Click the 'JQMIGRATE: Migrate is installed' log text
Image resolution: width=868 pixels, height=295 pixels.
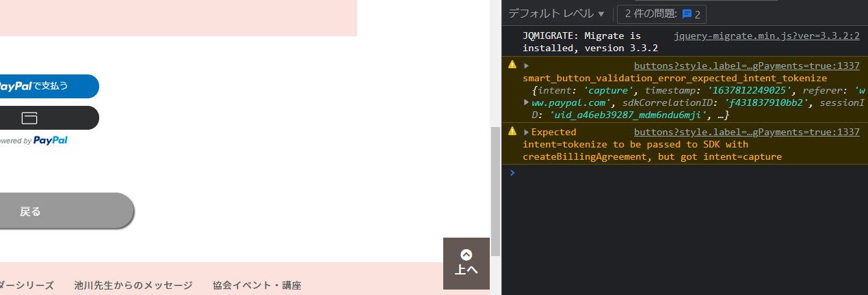590,42
